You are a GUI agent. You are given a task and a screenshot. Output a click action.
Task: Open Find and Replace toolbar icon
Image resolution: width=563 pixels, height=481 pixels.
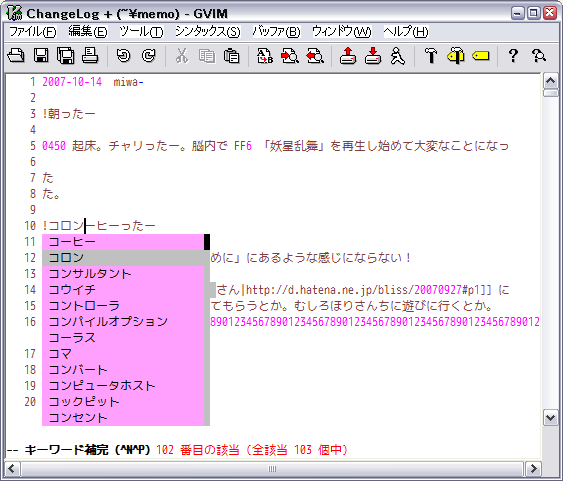click(265, 56)
